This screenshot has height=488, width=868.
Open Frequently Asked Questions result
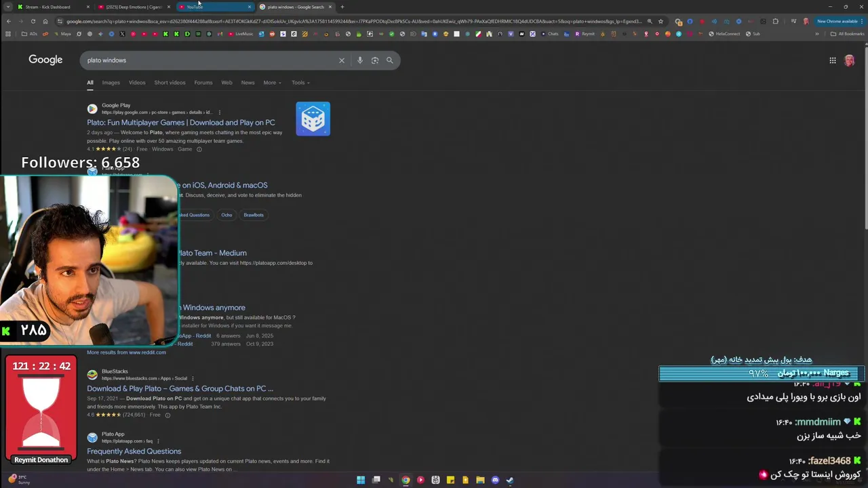134,451
